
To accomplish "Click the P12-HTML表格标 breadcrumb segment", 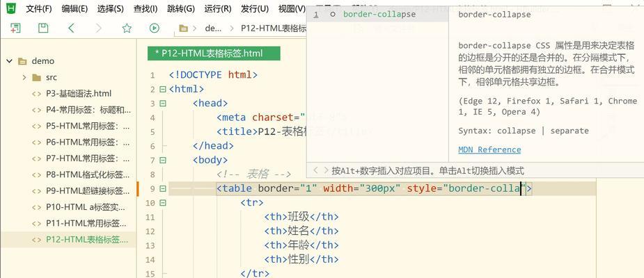I will point(274,28).
